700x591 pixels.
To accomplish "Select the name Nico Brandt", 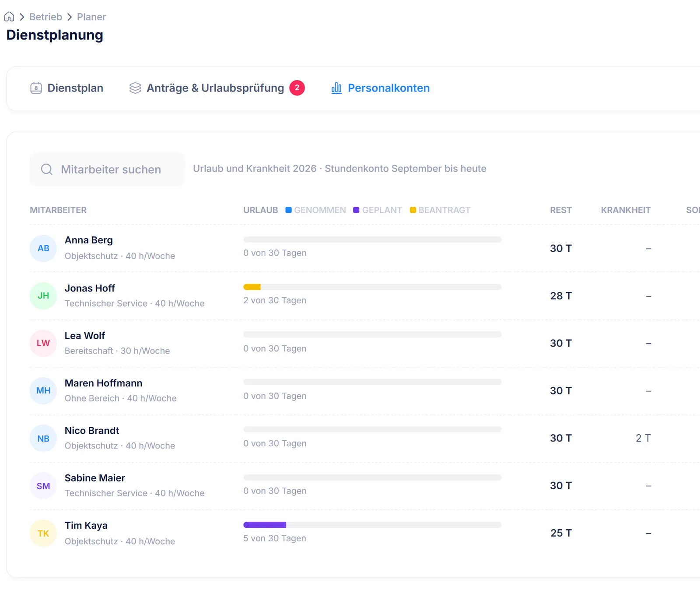I will 92,430.
